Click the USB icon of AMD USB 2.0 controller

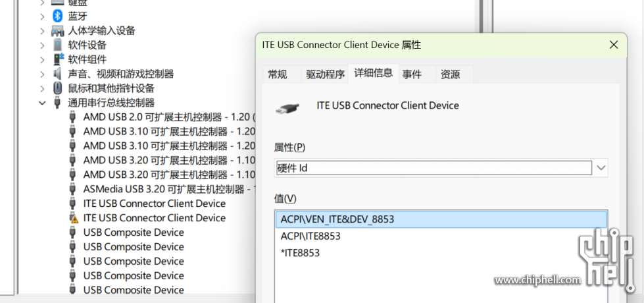[73, 117]
